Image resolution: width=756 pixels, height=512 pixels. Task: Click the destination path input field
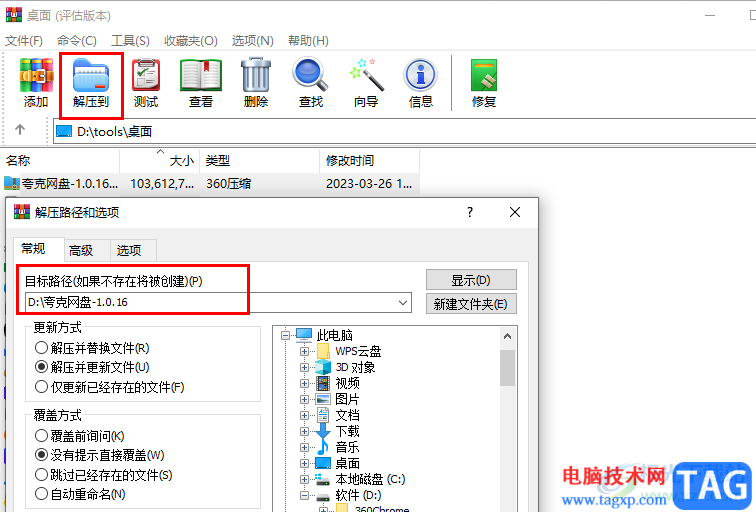(x=218, y=303)
